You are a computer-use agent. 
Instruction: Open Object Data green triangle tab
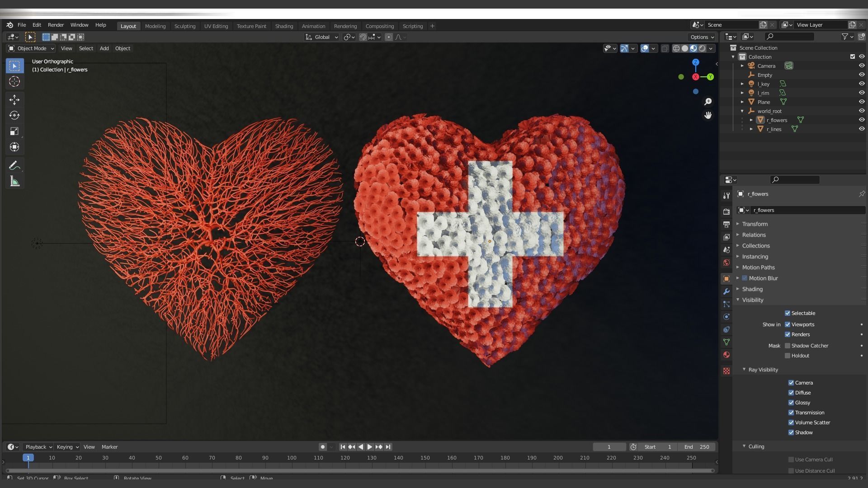tap(726, 342)
